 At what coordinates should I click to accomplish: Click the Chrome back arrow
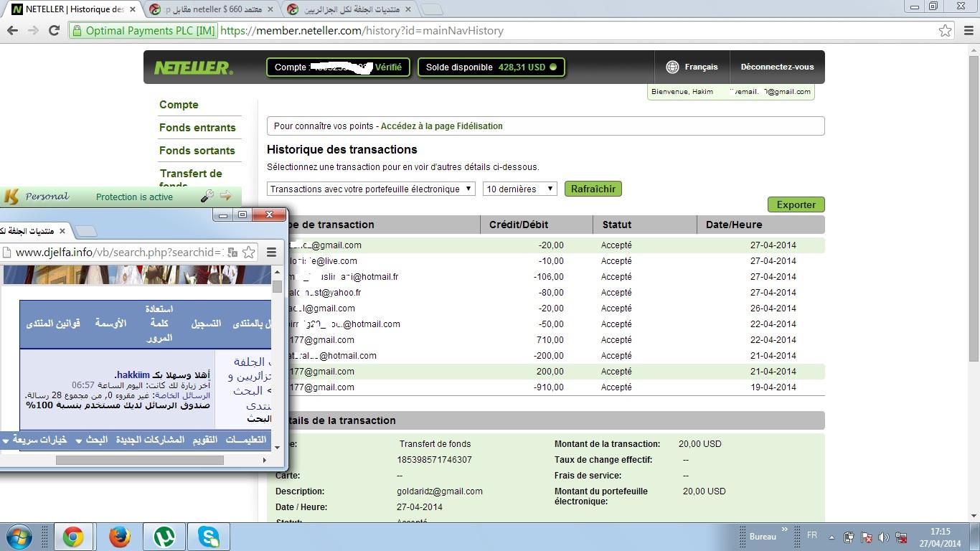(12, 31)
